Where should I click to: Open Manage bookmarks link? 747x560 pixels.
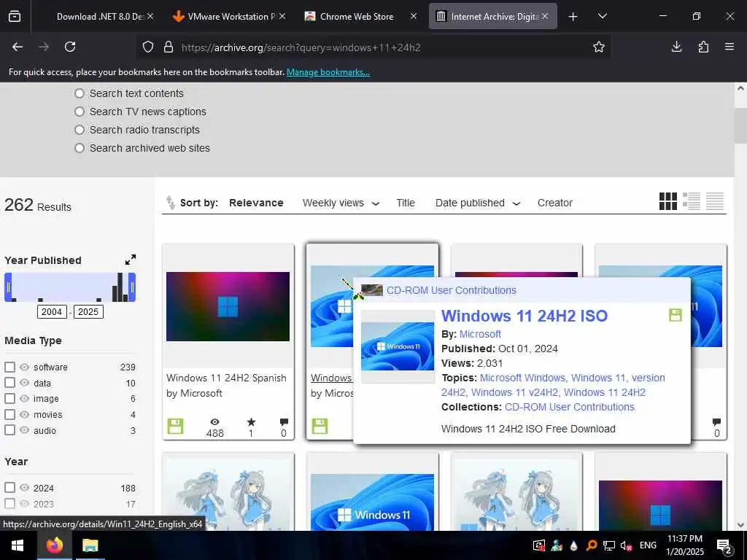click(328, 72)
